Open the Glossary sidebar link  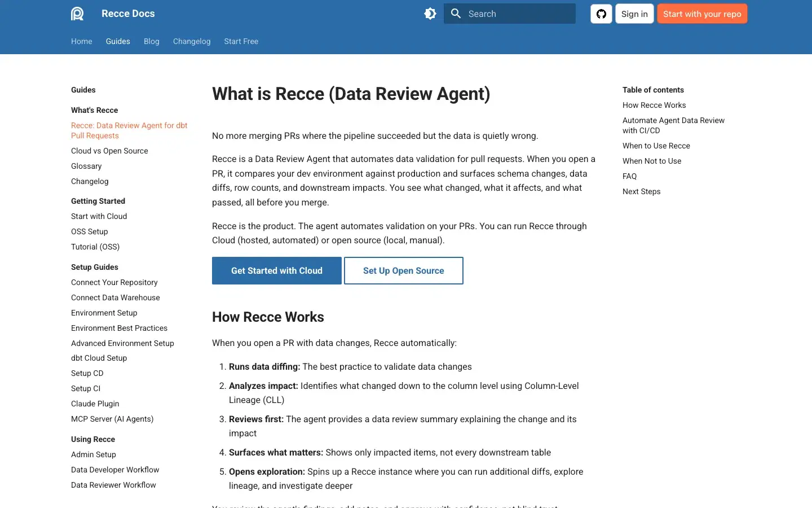click(x=86, y=166)
